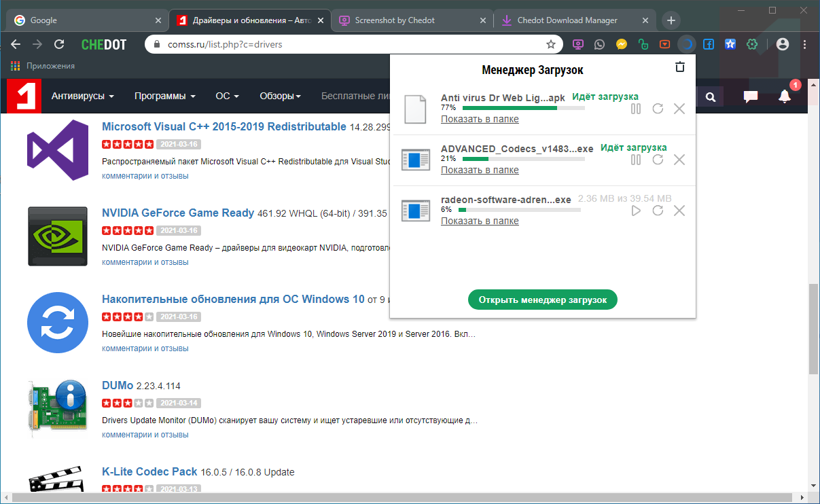Image resolution: width=820 pixels, height=504 pixels.
Task: Open the DUMo program link
Action: 118,385
